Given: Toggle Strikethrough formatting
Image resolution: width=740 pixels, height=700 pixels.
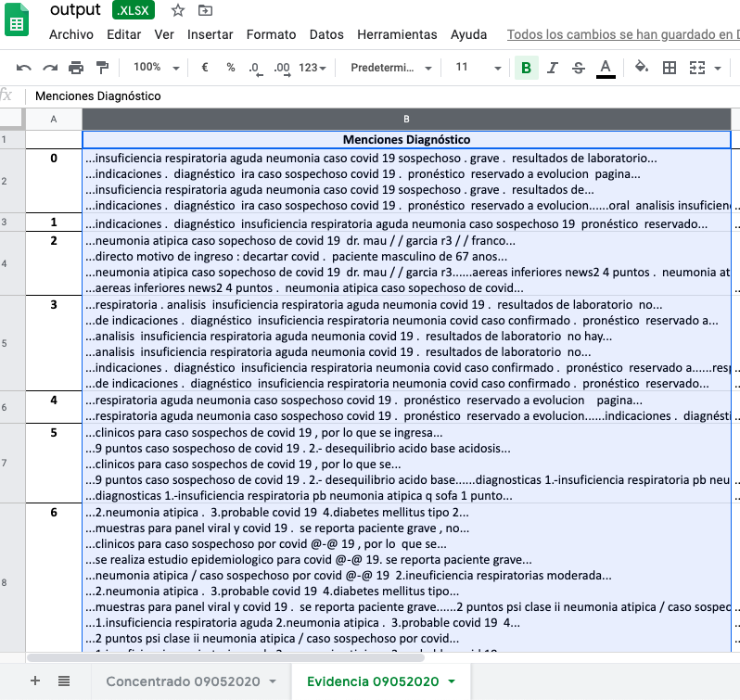Looking at the screenshot, I should 578,68.
